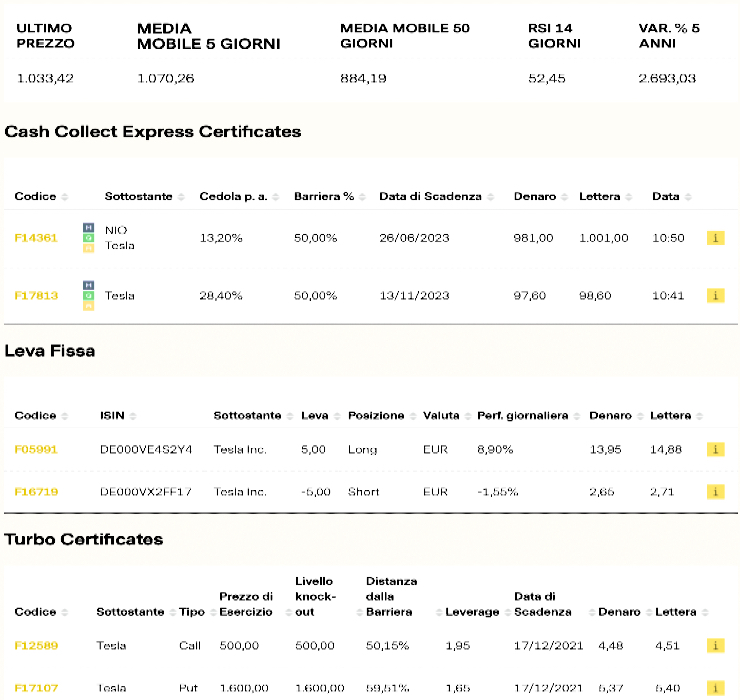
Task: Open info icon for F05991 row
Action: point(715,449)
